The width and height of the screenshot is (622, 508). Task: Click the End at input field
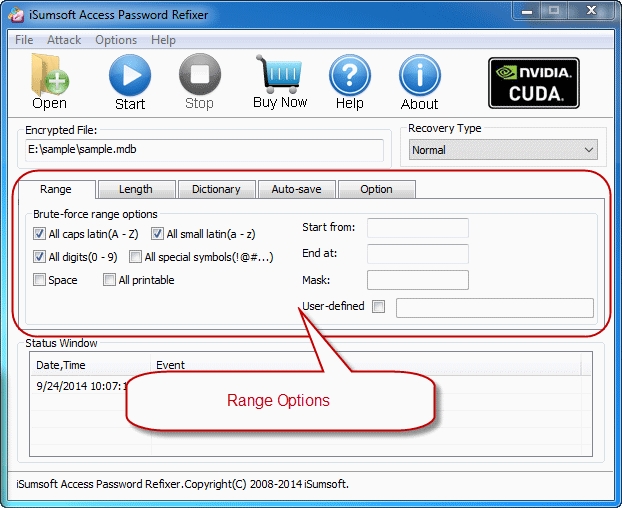click(418, 254)
